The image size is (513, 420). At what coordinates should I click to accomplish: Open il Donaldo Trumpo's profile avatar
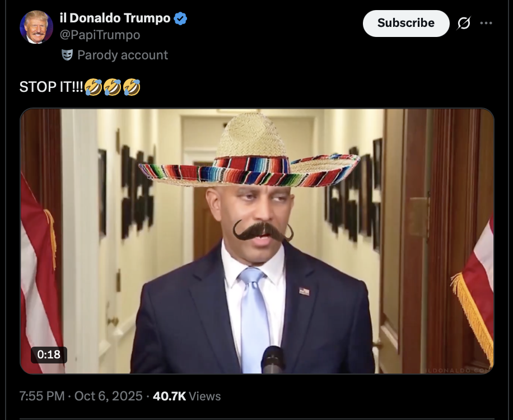pyautogui.click(x=36, y=27)
